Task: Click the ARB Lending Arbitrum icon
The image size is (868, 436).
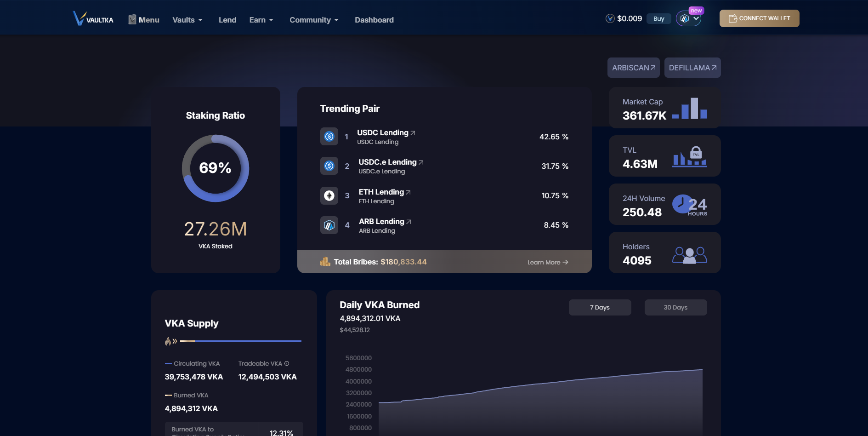Action: coord(329,225)
